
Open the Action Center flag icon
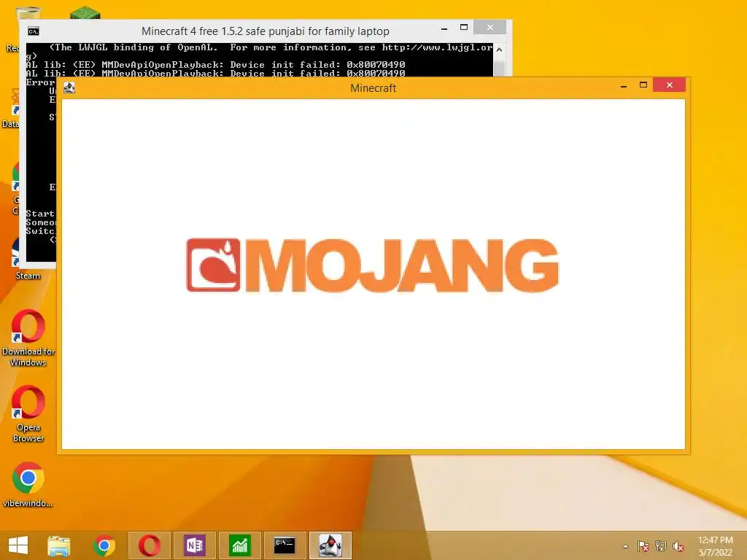(643, 546)
